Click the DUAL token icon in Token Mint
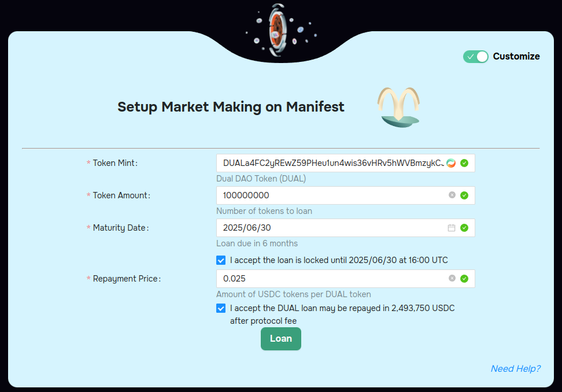This screenshot has width=562, height=392. 451,163
